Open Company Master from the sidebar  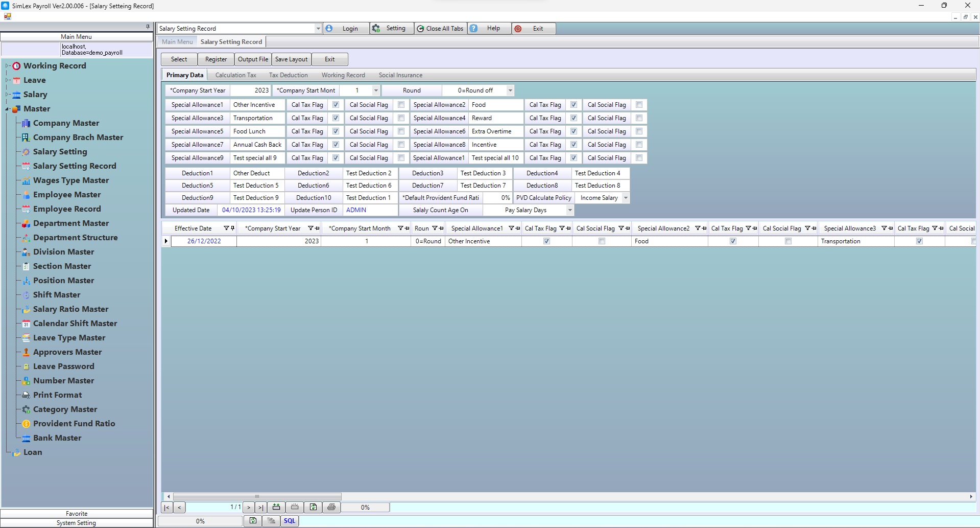[x=66, y=123]
